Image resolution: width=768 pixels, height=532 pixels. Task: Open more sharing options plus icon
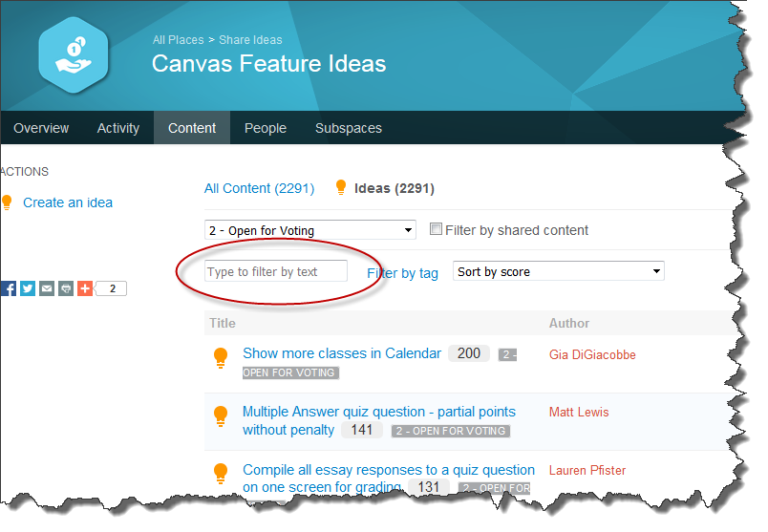pyautogui.click(x=85, y=288)
